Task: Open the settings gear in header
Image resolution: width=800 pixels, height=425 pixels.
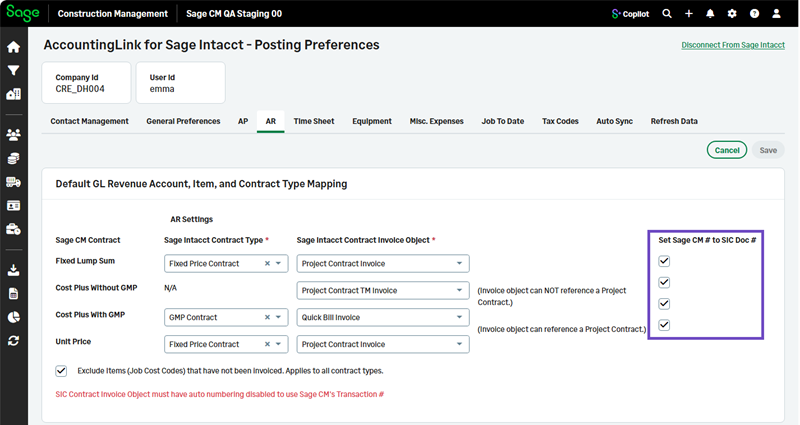Action: (x=732, y=14)
